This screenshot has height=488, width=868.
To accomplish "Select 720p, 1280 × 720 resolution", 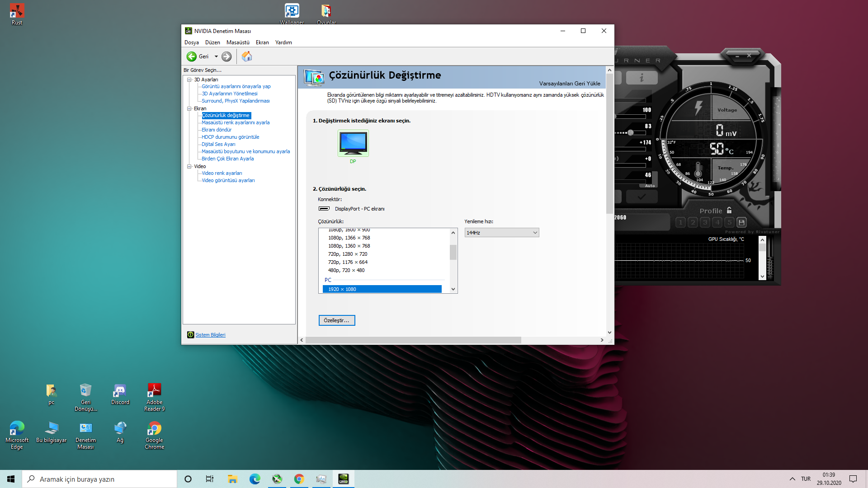I will pos(347,254).
